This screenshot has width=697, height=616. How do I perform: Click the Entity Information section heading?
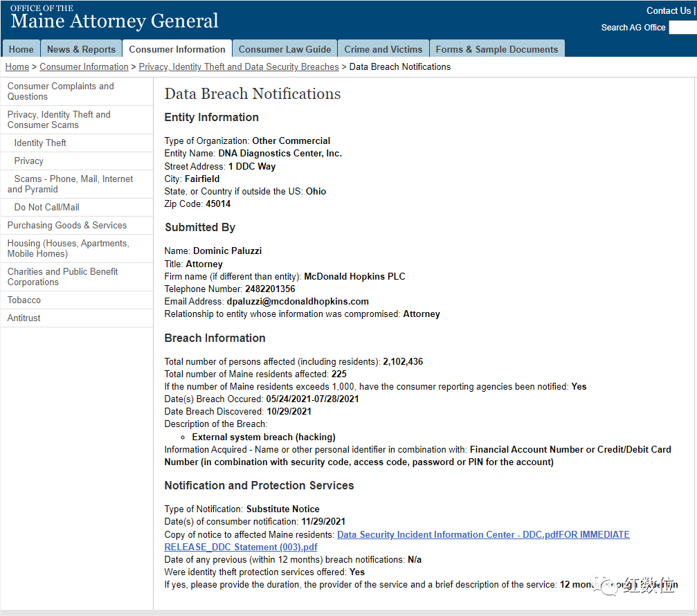pyautogui.click(x=212, y=118)
